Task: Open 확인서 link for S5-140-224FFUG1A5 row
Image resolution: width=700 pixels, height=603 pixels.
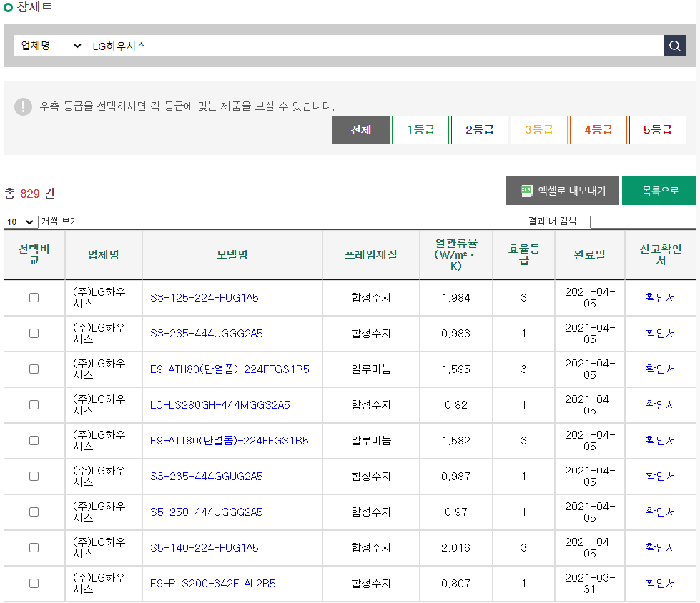Action: (660, 547)
